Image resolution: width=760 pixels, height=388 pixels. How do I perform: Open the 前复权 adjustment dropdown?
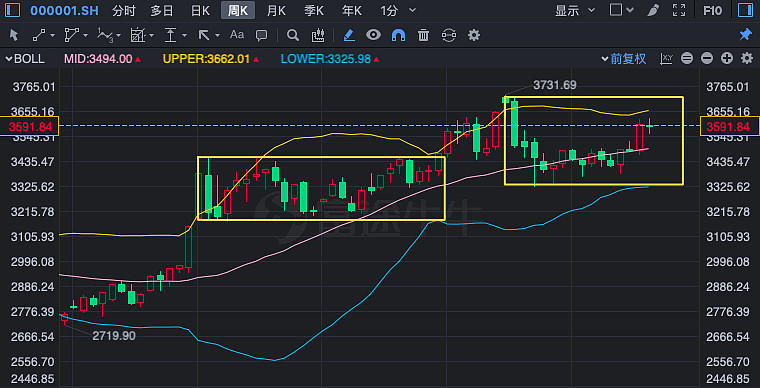click(x=624, y=59)
